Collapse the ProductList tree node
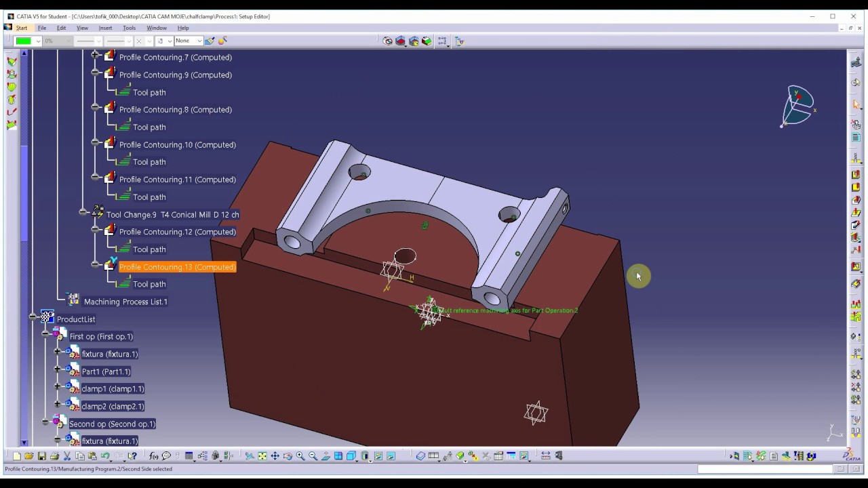Image resolution: width=868 pixels, height=488 pixels. 33,317
